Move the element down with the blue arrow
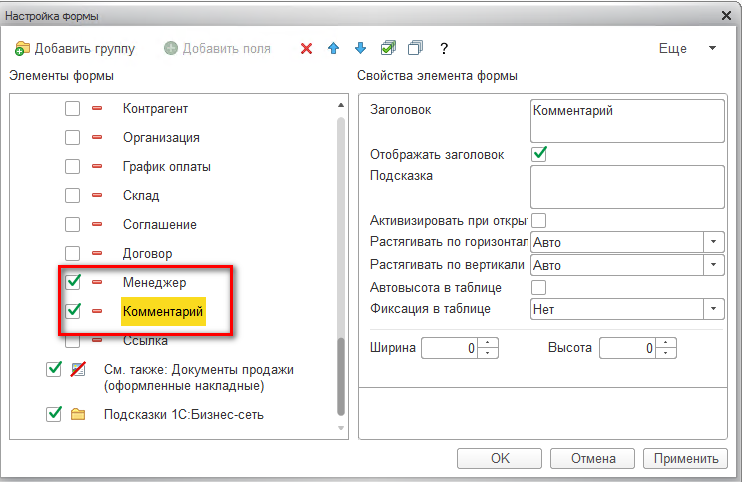742x482 pixels. [360, 48]
